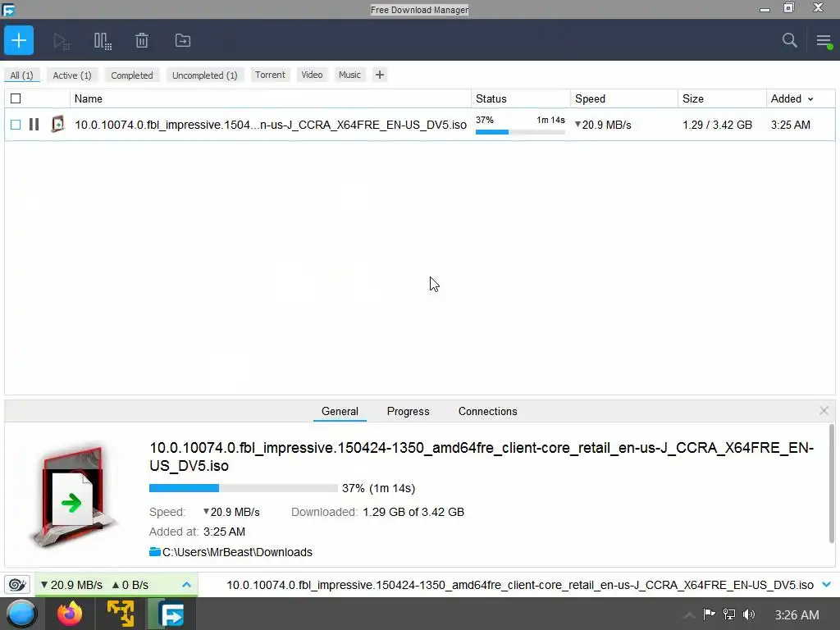Filter by Music tag
This screenshot has height=630, width=840.
pos(349,75)
